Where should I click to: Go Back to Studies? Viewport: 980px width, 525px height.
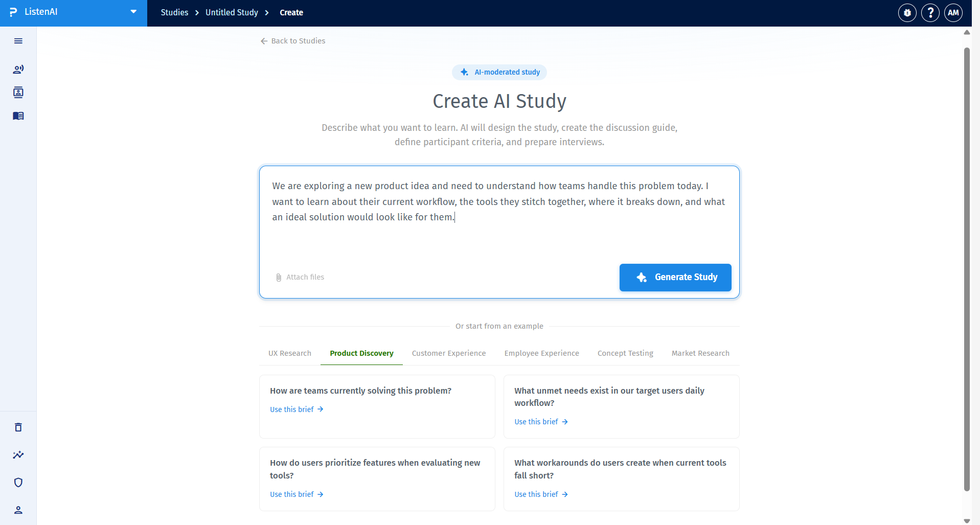pos(293,41)
